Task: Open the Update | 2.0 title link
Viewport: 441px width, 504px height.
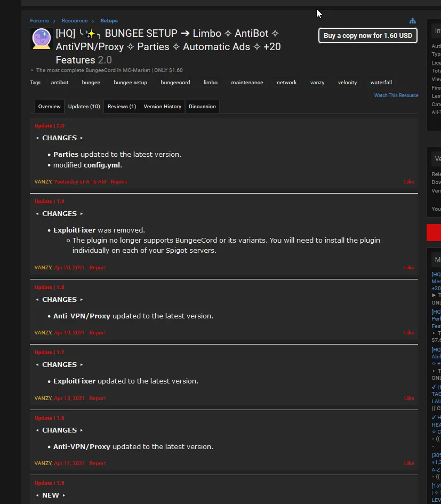Action: pos(50,126)
